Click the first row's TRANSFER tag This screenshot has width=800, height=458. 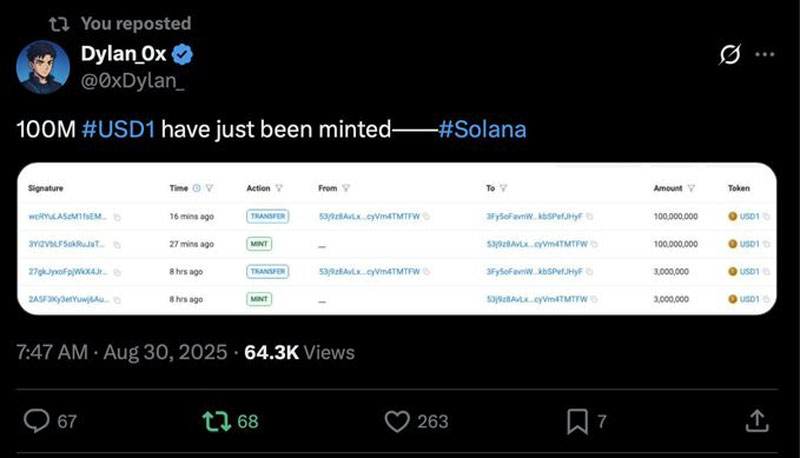(x=267, y=215)
